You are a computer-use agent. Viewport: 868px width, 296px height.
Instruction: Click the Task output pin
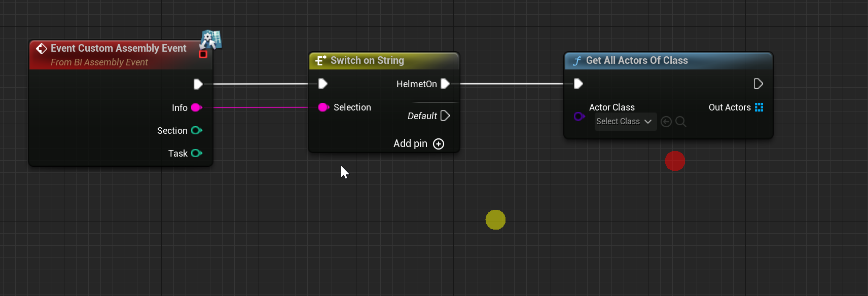pyautogui.click(x=197, y=153)
